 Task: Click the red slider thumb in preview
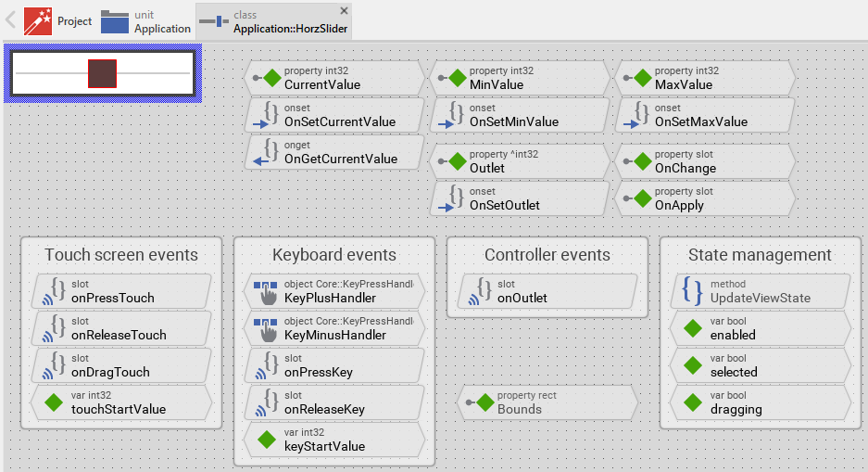[x=102, y=73]
